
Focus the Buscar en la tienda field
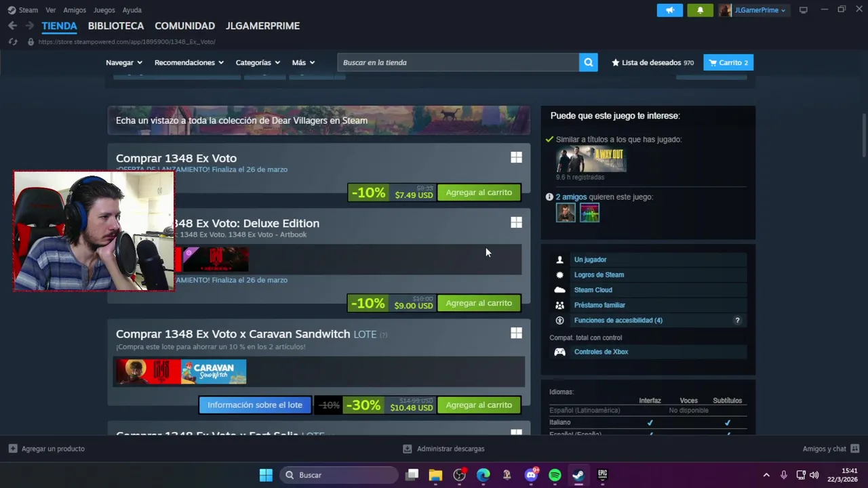458,62
